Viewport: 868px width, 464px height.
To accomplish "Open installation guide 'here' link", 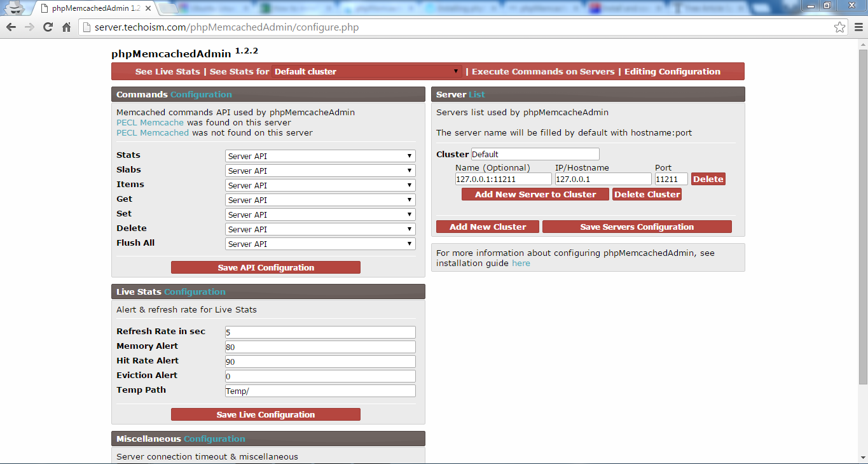I will tap(521, 263).
